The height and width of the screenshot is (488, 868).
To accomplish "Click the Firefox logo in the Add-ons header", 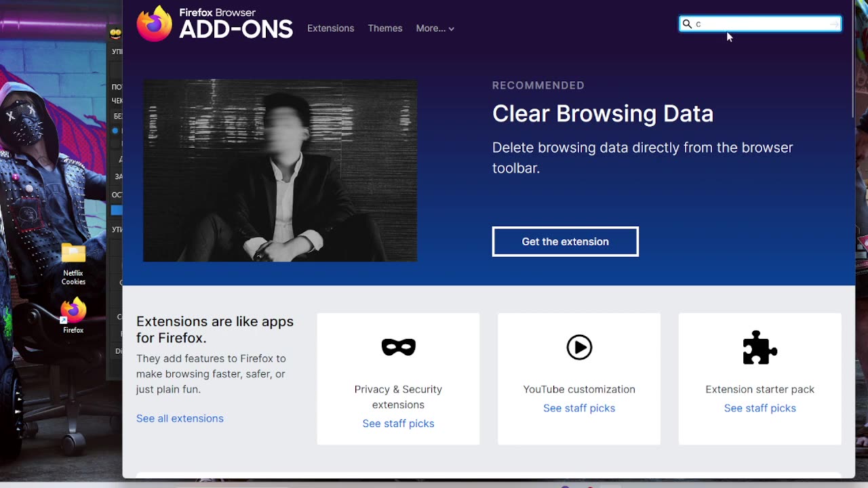I will (x=155, y=24).
